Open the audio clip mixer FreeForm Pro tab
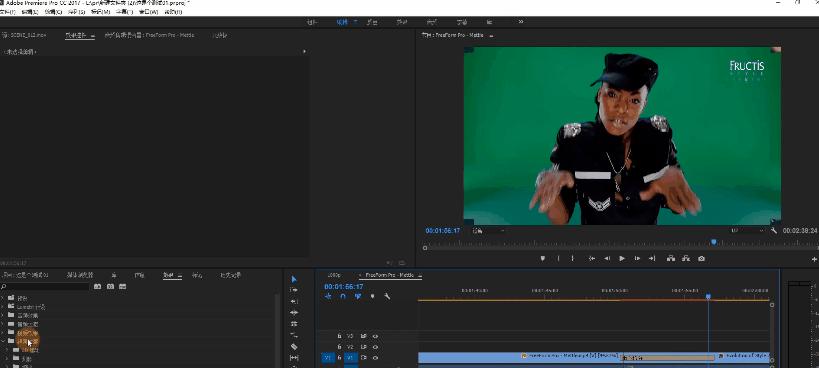 click(x=149, y=35)
